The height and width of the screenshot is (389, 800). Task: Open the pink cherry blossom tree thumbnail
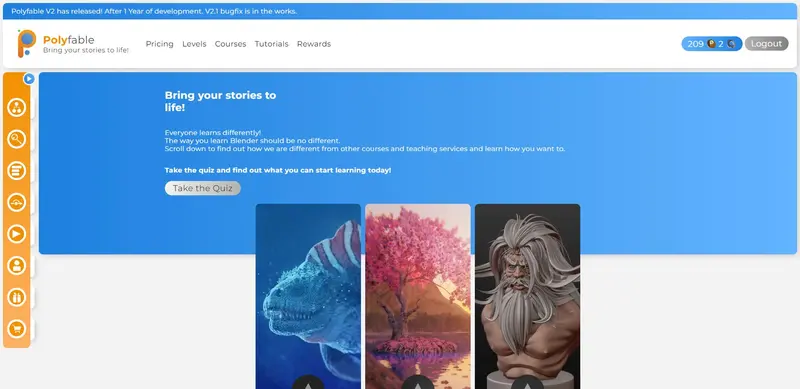tap(418, 297)
